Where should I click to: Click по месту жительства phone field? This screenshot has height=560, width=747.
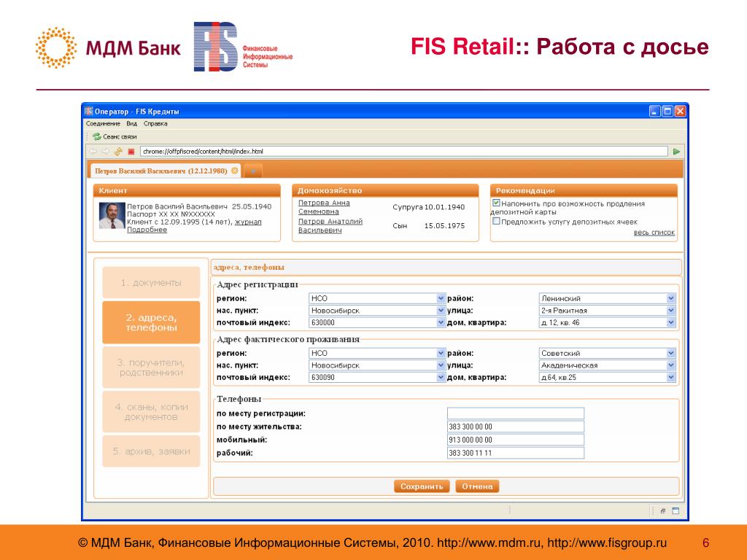tap(516, 427)
